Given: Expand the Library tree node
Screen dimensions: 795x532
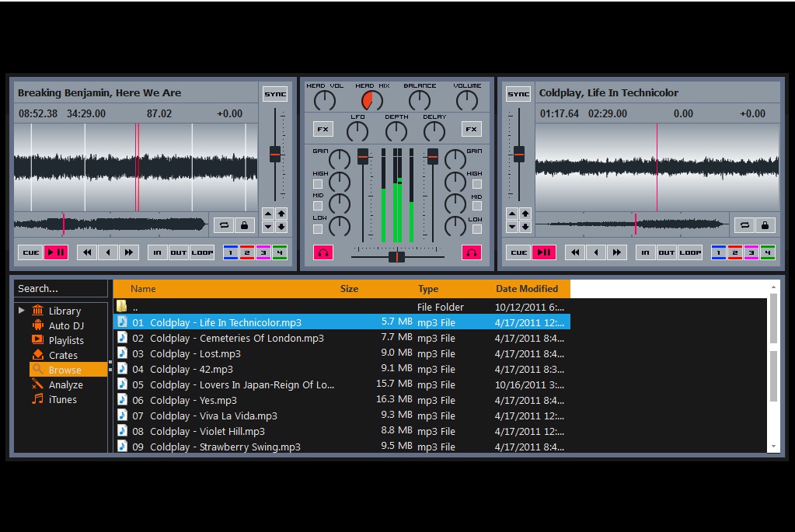Looking at the screenshot, I should tap(22, 311).
